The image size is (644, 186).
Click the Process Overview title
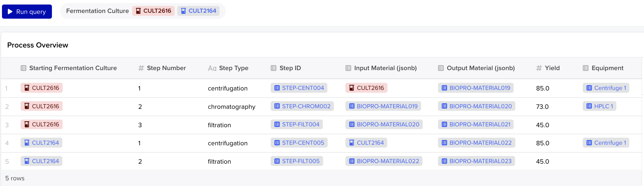pos(38,45)
